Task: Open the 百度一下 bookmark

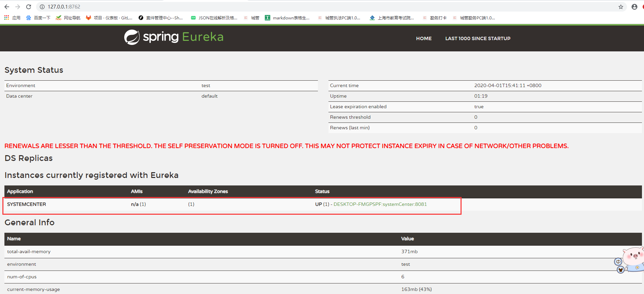Action: [38, 18]
